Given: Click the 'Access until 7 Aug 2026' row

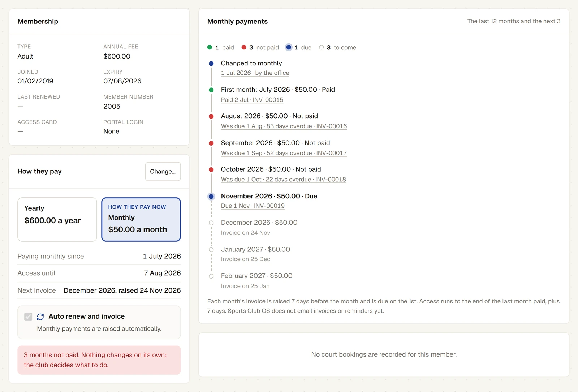Looking at the screenshot, I should pos(99,273).
